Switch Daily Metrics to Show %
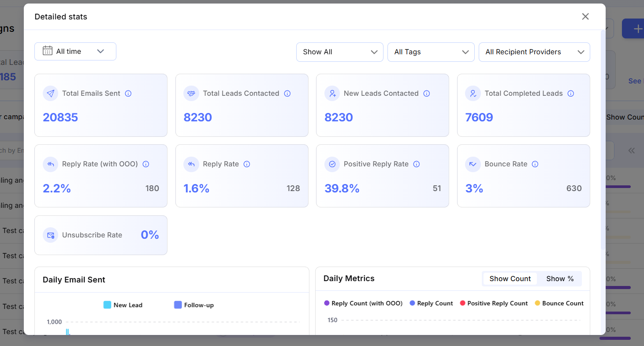This screenshot has height=346, width=644. [560, 279]
